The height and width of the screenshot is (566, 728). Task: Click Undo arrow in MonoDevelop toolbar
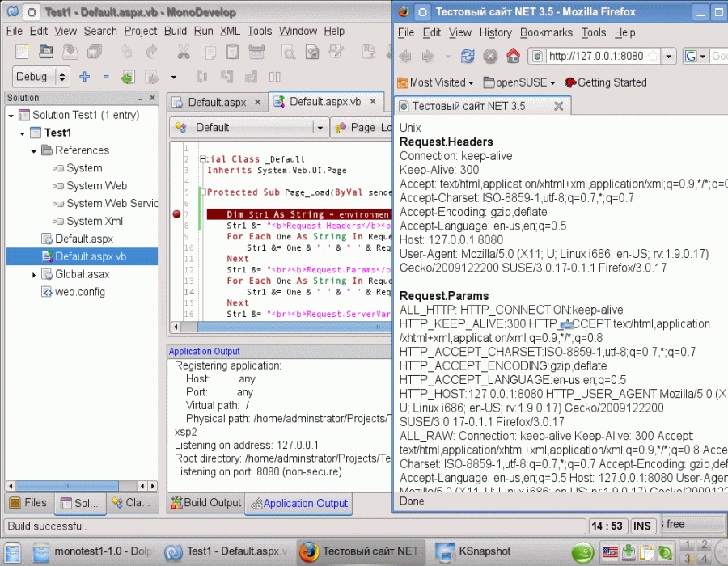(x=126, y=52)
